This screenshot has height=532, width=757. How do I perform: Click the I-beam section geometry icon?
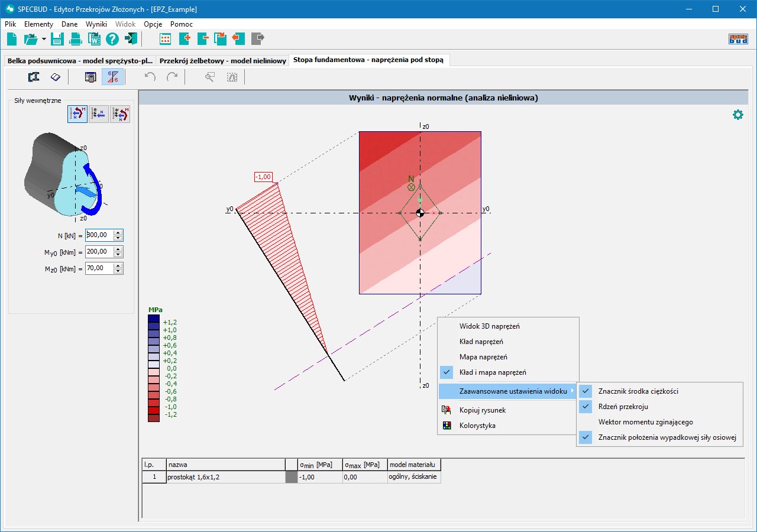[34, 77]
